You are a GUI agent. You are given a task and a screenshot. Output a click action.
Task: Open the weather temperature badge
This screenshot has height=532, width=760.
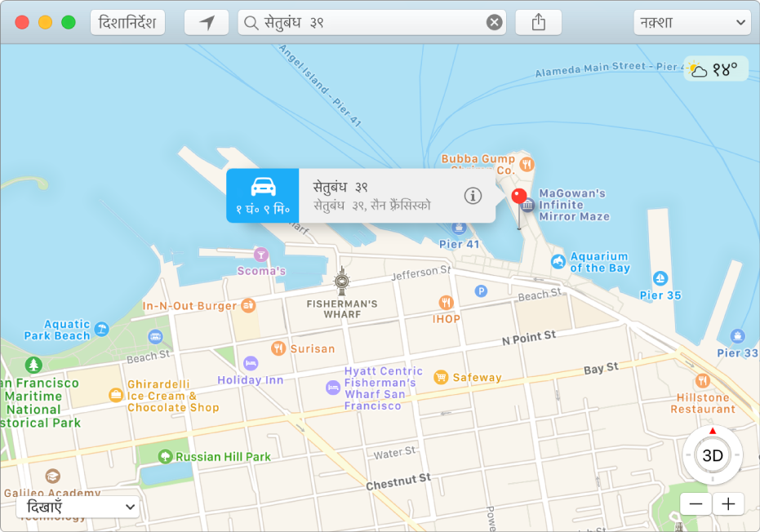point(716,69)
